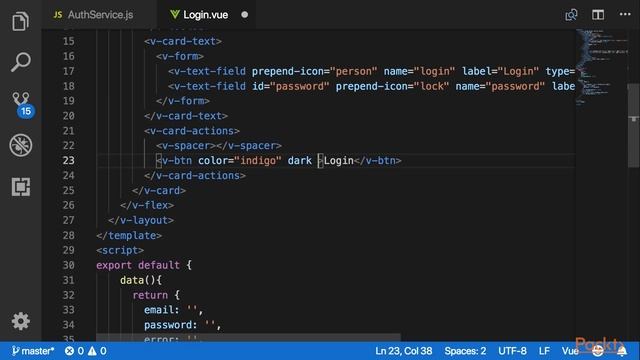Image resolution: width=640 pixels, height=360 pixels.
Task: Open changes for Login.vue
Action: tap(571, 15)
